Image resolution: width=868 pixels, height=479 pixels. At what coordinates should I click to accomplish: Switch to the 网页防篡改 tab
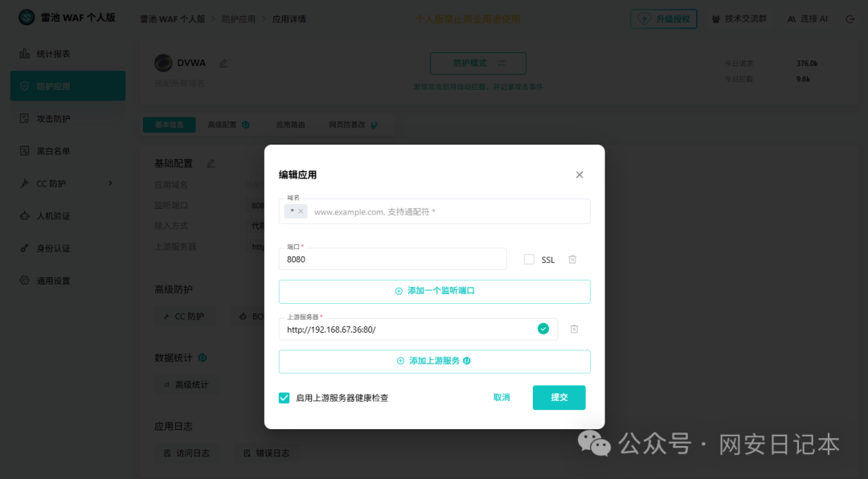click(353, 125)
